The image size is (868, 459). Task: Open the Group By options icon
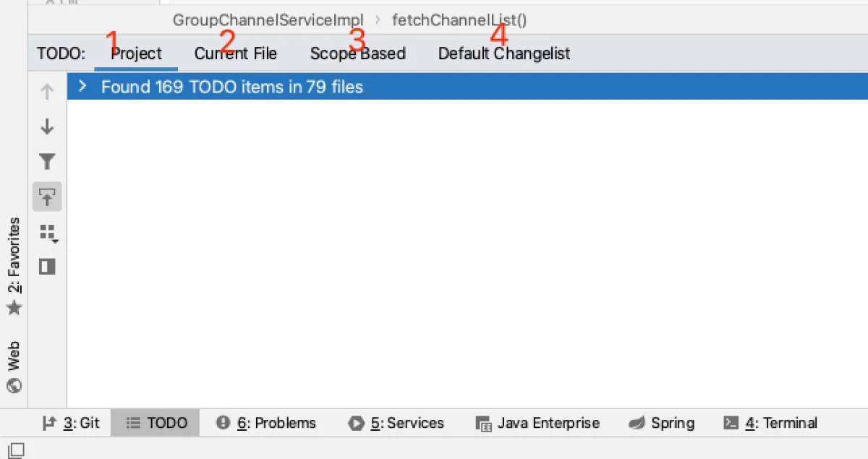point(48,233)
